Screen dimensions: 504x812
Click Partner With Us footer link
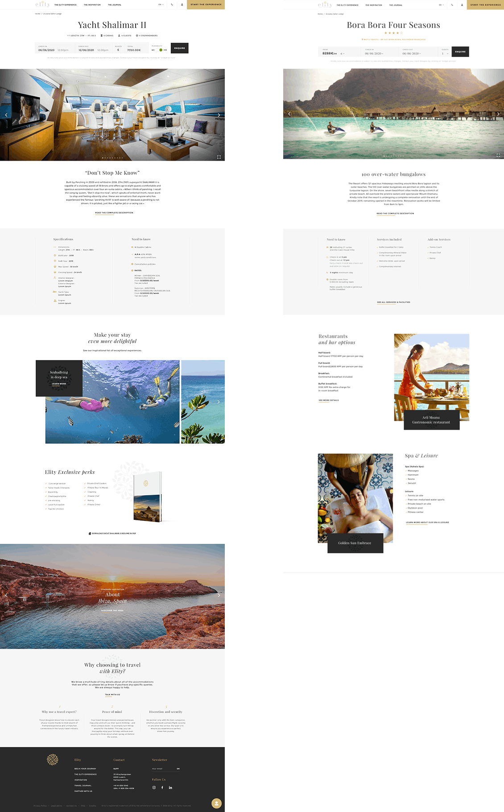coord(83,791)
